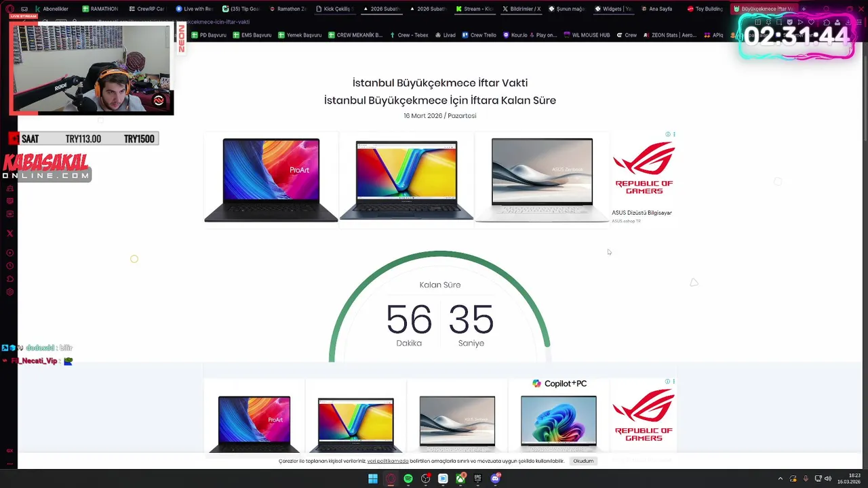Click the volume icon in system tray
Image resolution: width=868 pixels, height=488 pixels.
click(x=827, y=479)
